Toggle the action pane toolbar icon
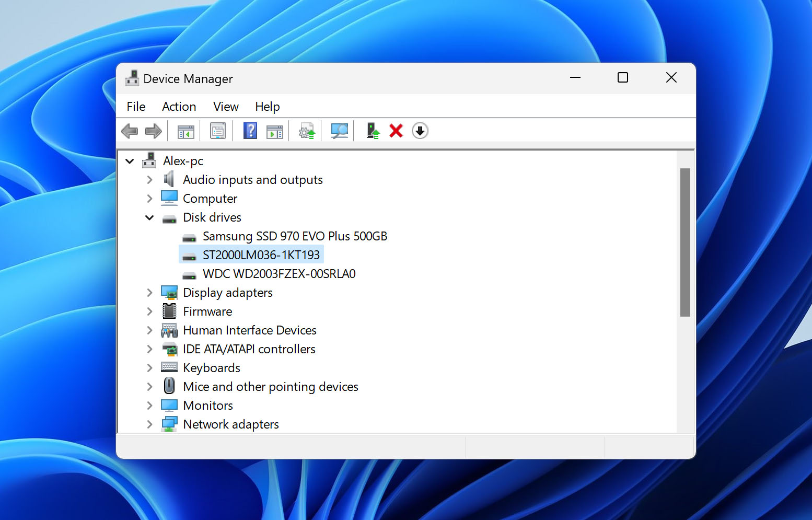 [x=274, y=131]
